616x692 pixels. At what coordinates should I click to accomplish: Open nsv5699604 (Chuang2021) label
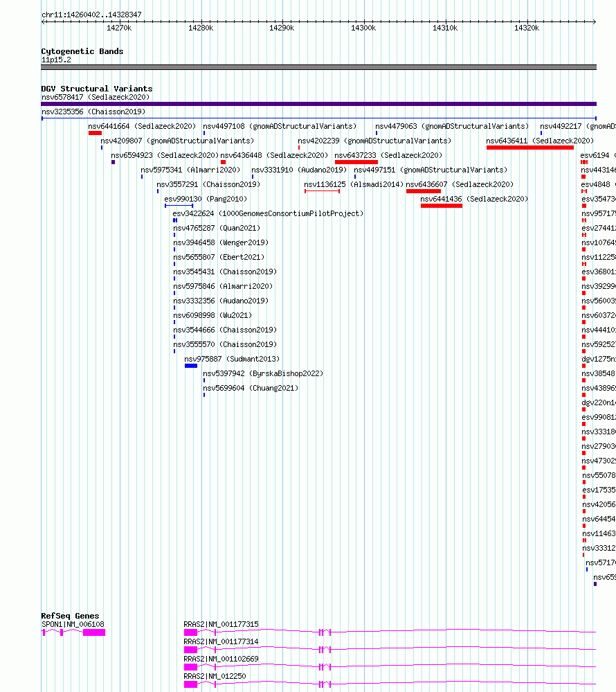coord(251,389)
